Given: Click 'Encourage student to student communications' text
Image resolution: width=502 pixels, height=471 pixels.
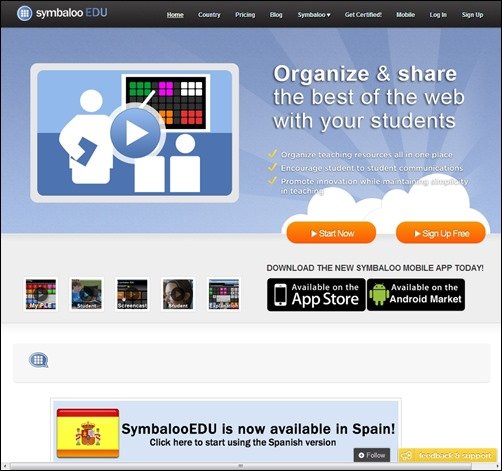Looking at the screenshot, I should pyautogui.click(x=372, y=168).
